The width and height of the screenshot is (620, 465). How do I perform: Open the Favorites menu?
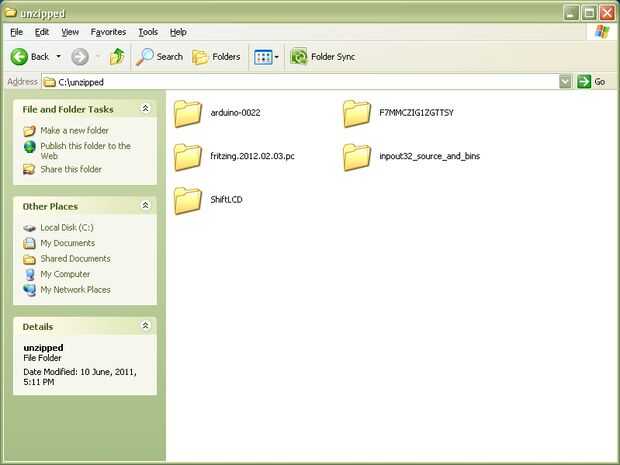click(x=108, y=32)
